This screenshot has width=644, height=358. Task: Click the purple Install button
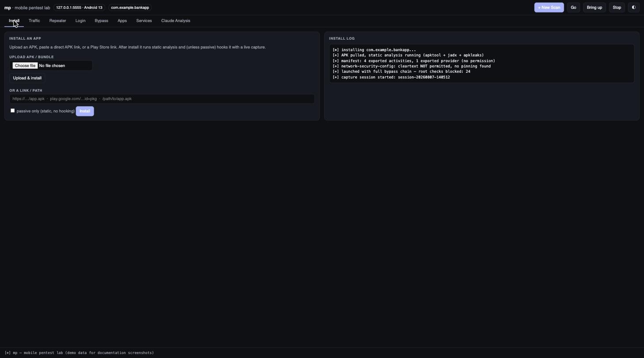click(85, 111)
